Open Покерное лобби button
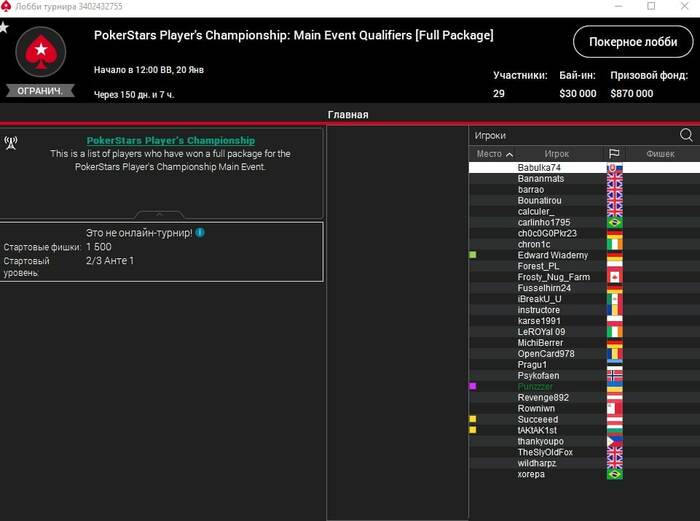Image resolution: width=700 pixels, height=521 pixels. click(x=633, y=42)
